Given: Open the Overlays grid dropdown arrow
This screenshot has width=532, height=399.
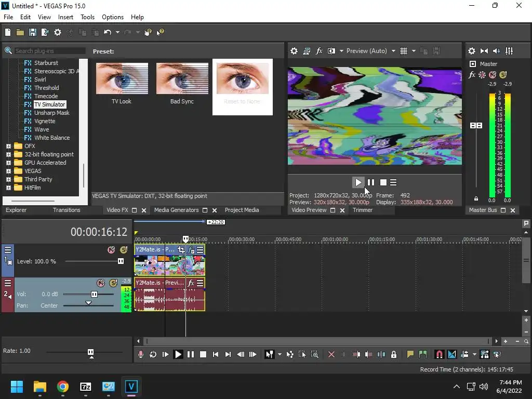Looking at the screenshot, I should point(414,51).
